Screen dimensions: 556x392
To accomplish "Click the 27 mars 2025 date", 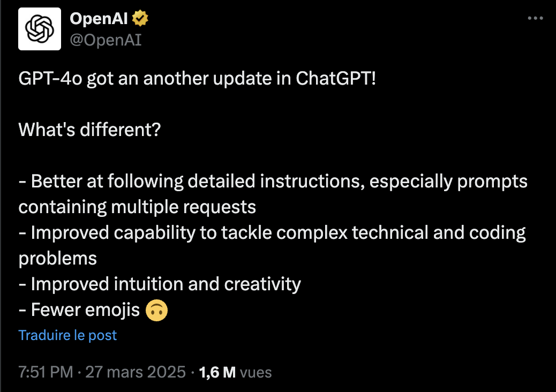I will [x=136, y=372].
